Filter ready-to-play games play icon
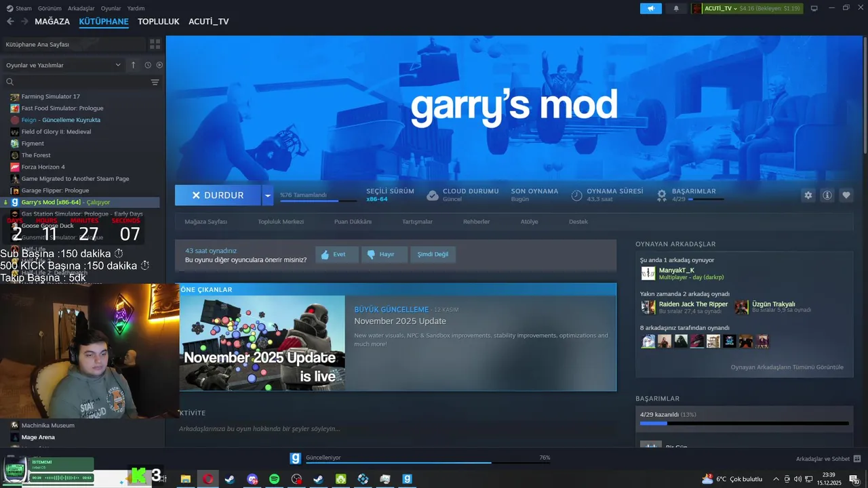This screenshot has width=868, height=488. point(160,65)
